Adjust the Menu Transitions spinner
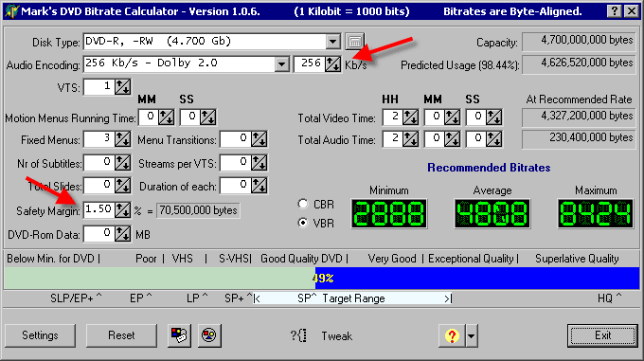This screenshot has height=361, width=644. point(259,139)
